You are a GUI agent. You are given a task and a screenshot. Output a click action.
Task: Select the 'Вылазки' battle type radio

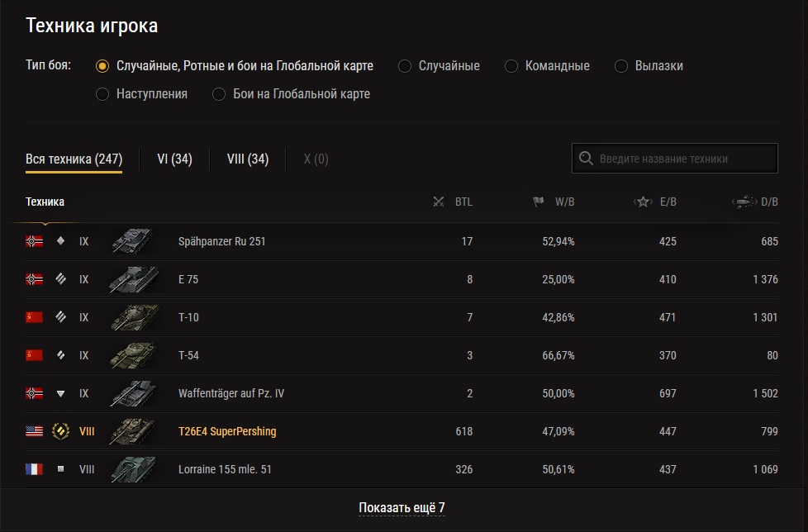[x=621, y=66]
